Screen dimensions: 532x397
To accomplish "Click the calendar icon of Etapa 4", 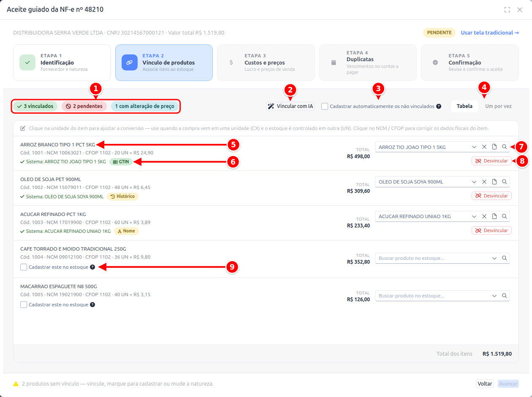I will coord(334,62).
